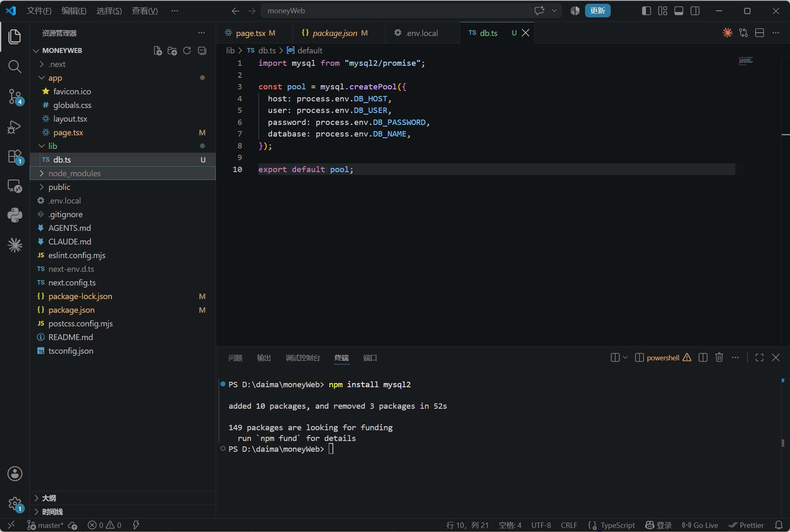This screenshot has height=532, width=790.
Task: Open the Explorer view in activity bar
Action: [15, 36]
